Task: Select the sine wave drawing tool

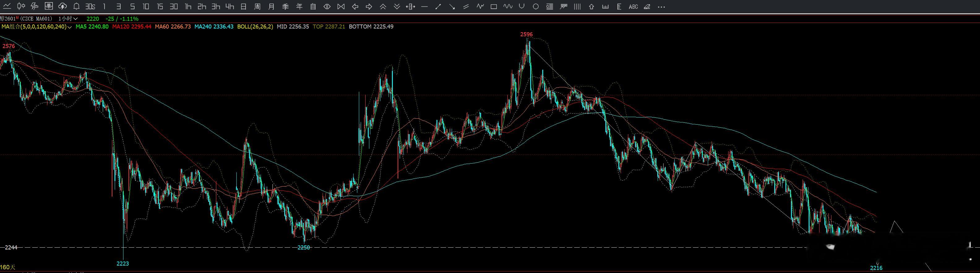Action: pos(508,7)
